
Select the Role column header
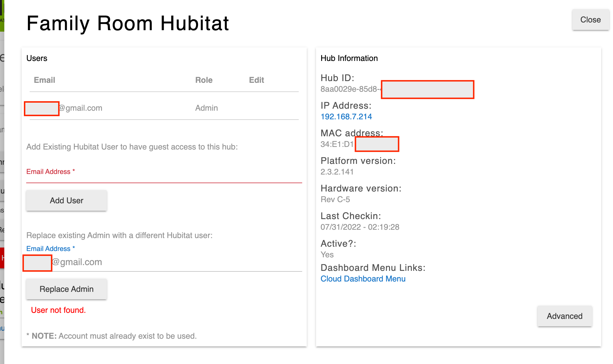coord(204,80)
